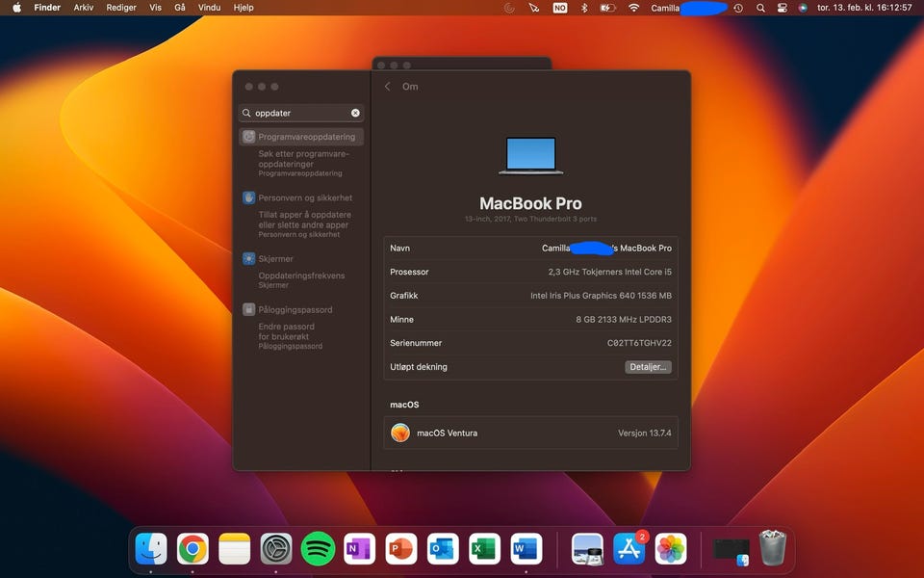Open the Skjermer sidebar result

coord(275,258)
